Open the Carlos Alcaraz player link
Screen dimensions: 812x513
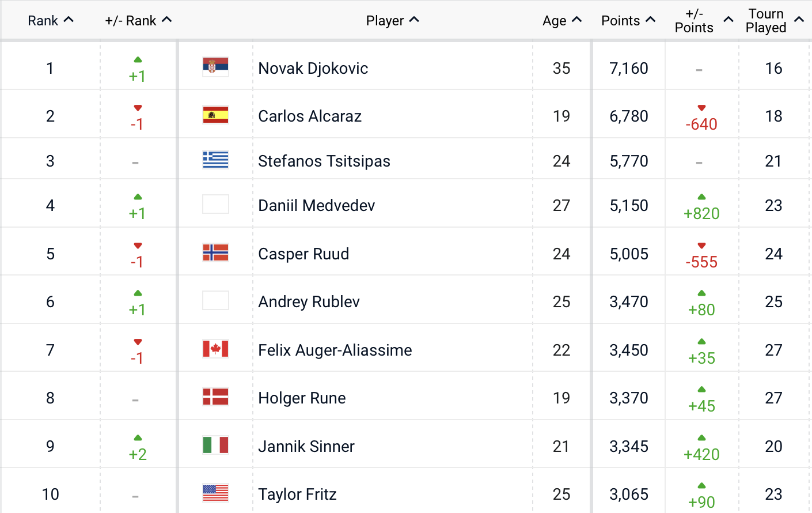click(x=309, y=116)
